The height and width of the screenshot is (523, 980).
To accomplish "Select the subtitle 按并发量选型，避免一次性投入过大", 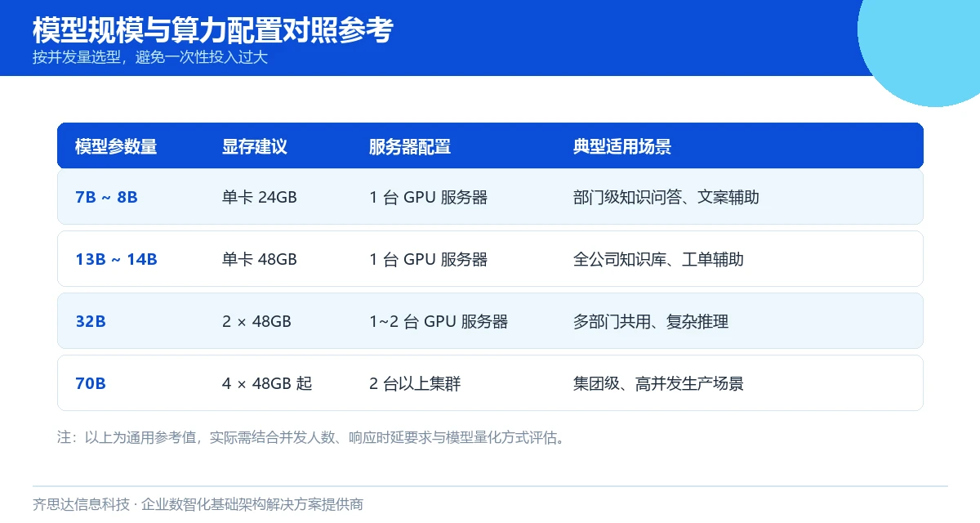I will 150,57.
